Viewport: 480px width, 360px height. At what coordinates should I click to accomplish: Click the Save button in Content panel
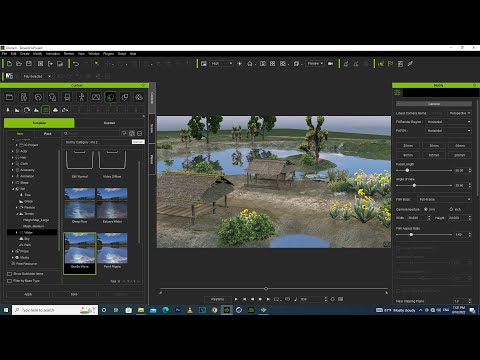pyautogui.click(x=74, y=294)
